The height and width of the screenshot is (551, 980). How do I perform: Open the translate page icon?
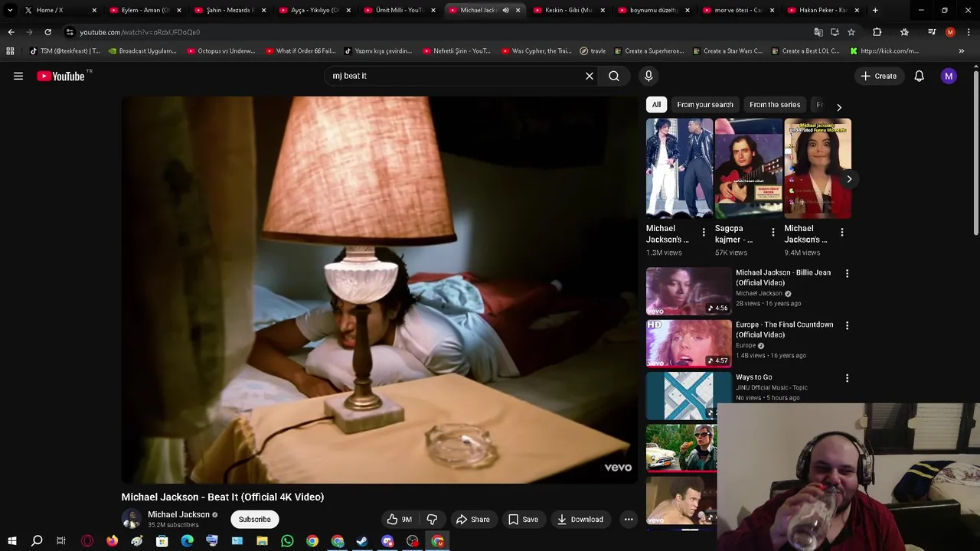[818, 32]
